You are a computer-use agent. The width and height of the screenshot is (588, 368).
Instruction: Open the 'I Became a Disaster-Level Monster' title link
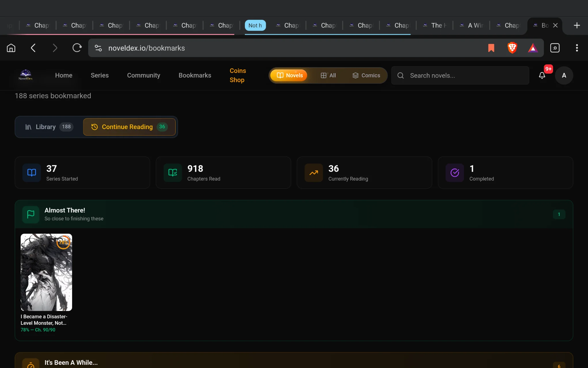(x=44, y=320)
